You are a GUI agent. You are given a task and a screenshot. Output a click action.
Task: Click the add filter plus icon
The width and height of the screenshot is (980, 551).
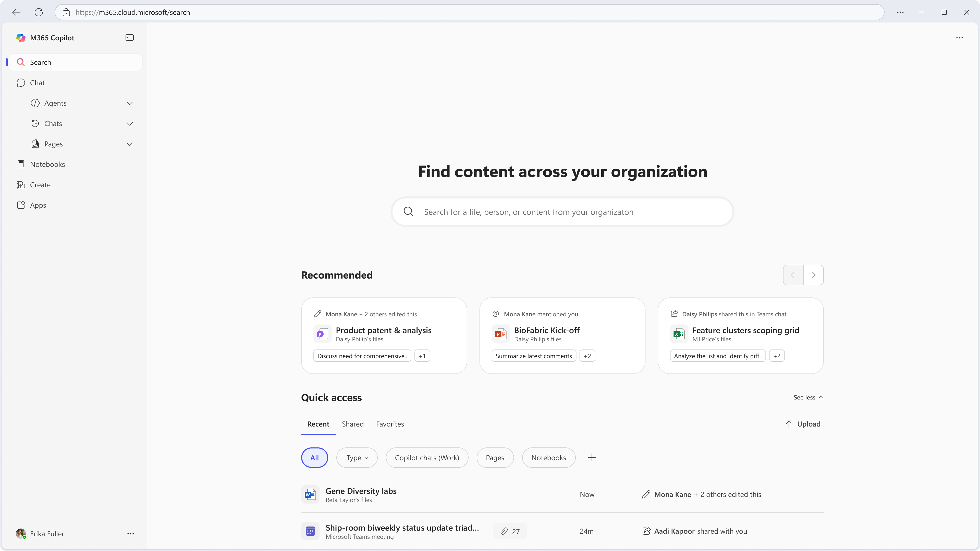[591, 457]
